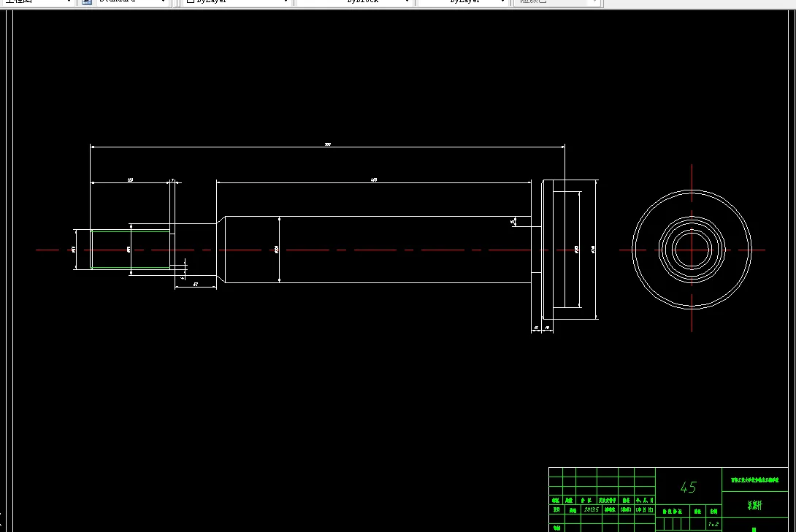Open the ByLayer lineweight dropdown beside ByBlock

coord(462,2)
